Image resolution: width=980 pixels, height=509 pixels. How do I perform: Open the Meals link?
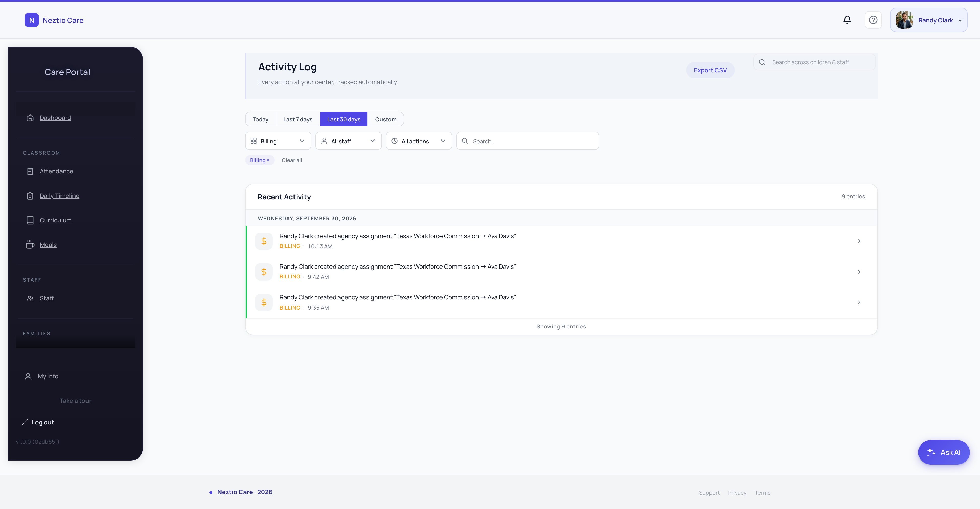[48, 245]
